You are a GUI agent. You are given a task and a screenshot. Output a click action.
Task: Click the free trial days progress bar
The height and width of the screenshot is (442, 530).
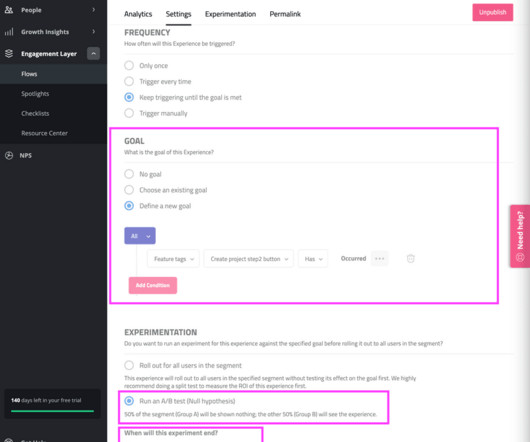[52, 411]
